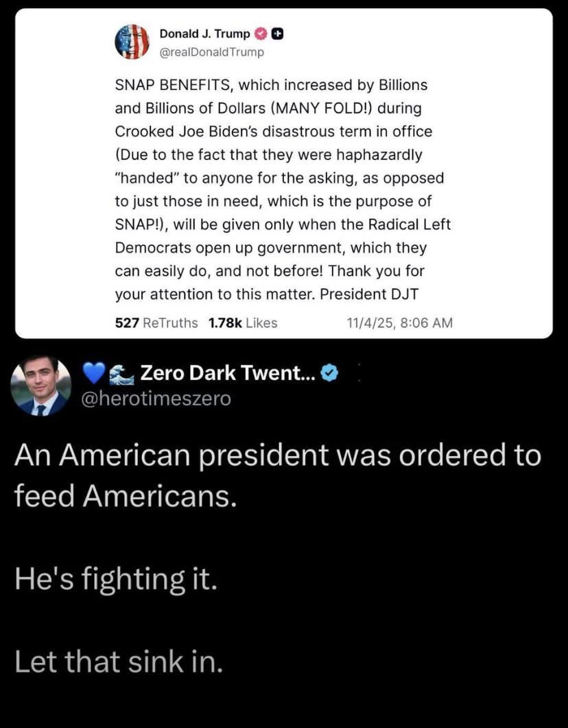Click the 1.78k Likes count
The height and width of the screenshot is (728, 568).
point(242,322)
